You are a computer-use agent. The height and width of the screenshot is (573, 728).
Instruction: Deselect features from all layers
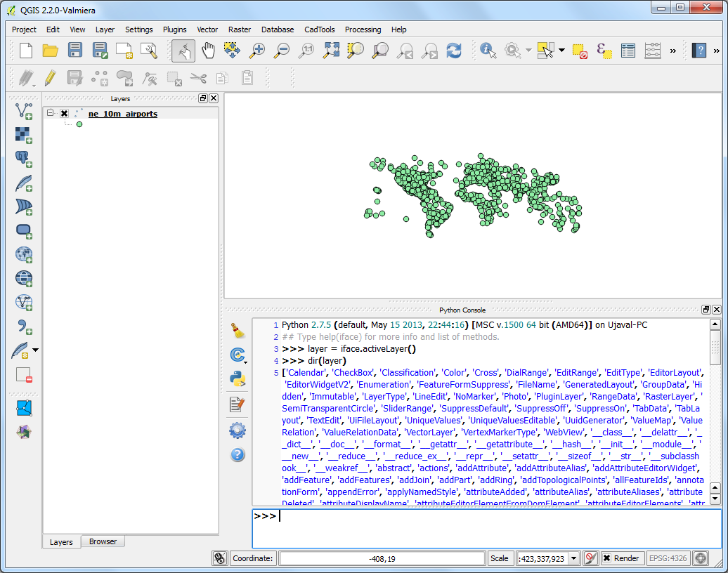tap(580, 50)
